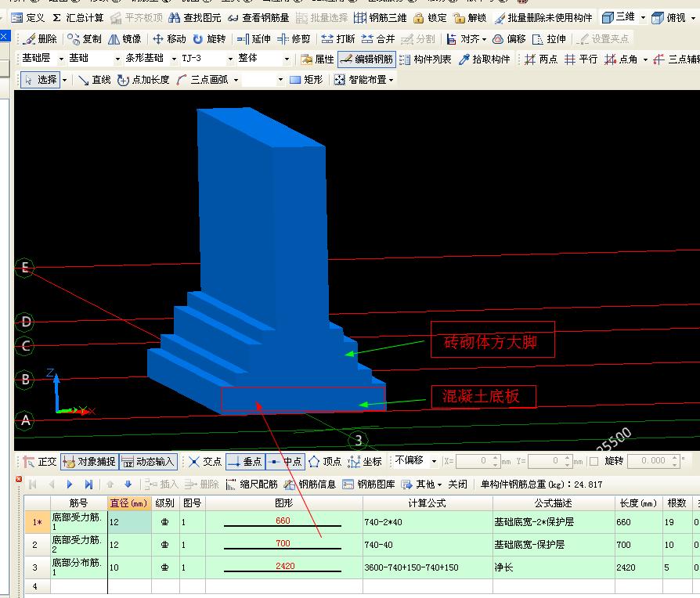Open 查找图元 find element tool
The height and width of the screenshot is (598, 700).
point(195,18)
